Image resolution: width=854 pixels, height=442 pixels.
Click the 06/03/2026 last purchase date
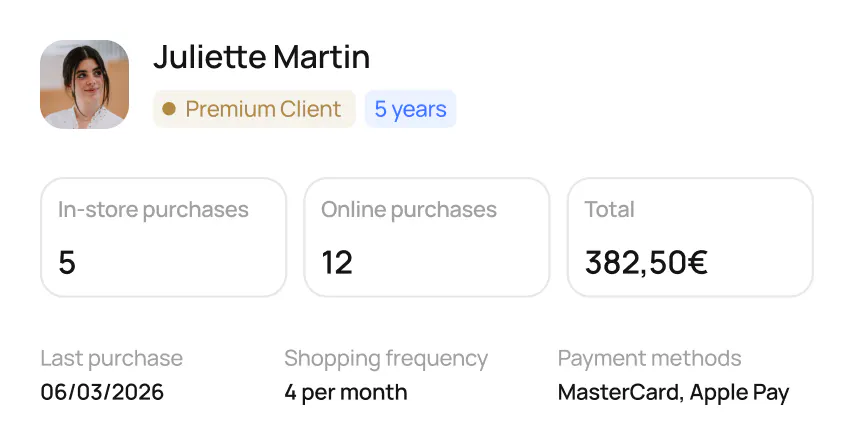click(x=102, y=391)
